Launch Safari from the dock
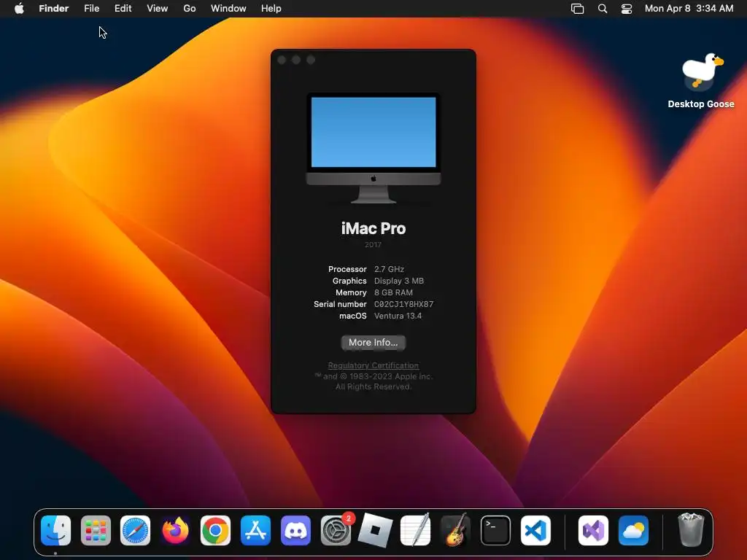 [135, 531]
